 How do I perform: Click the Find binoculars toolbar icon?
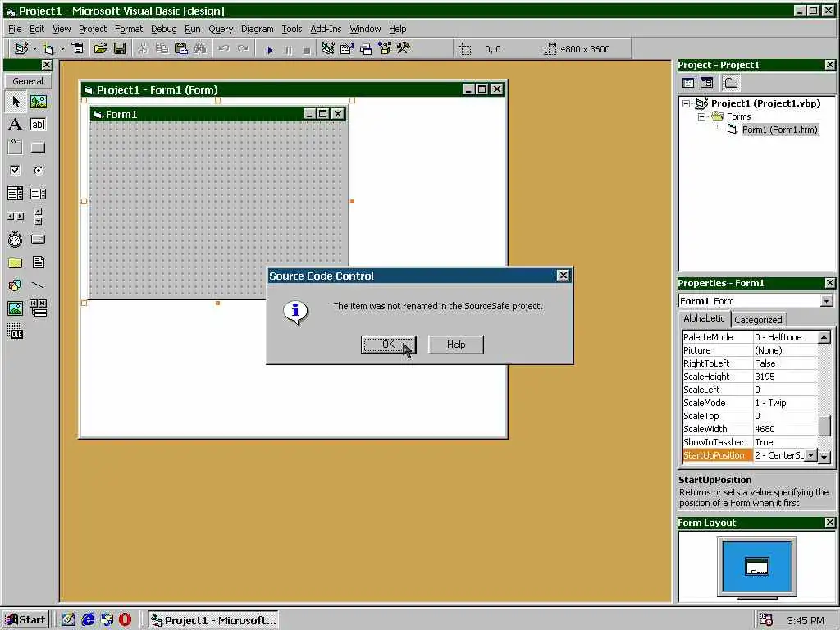(x=200, y=48)
